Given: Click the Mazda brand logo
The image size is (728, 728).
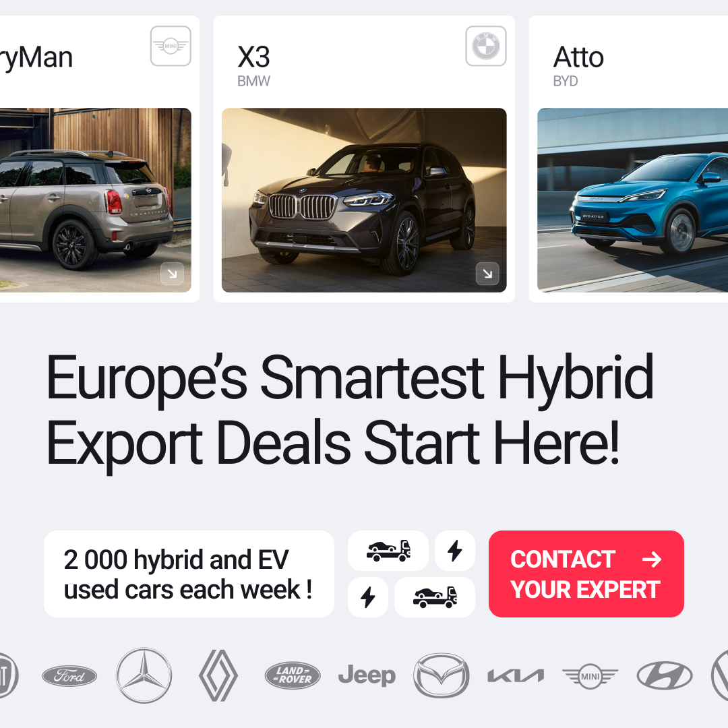Looking at the screenshot, I should (441, 675).
